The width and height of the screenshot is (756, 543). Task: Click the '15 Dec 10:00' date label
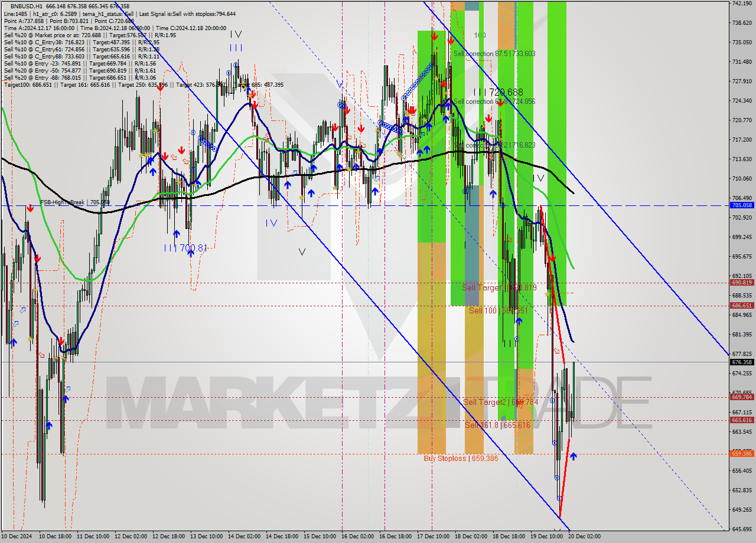(320, 537)
